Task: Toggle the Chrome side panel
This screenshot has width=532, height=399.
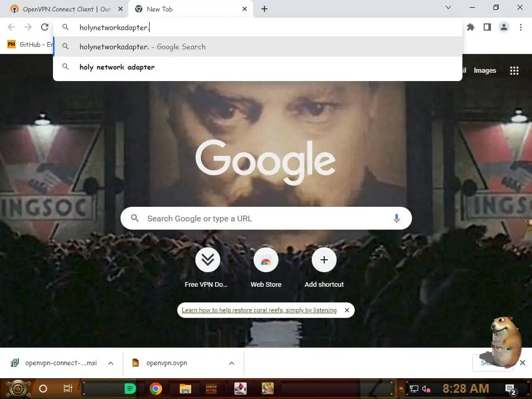Action: [x=487, y=27]
